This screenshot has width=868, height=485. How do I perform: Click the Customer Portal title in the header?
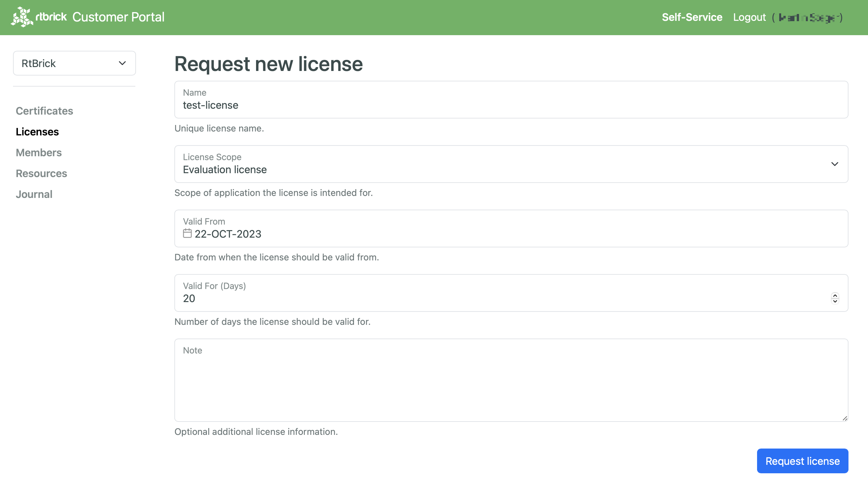point(119,17)
